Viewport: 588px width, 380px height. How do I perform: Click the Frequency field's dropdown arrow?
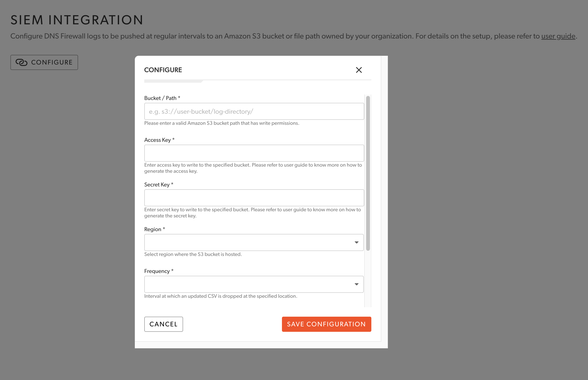356,284
